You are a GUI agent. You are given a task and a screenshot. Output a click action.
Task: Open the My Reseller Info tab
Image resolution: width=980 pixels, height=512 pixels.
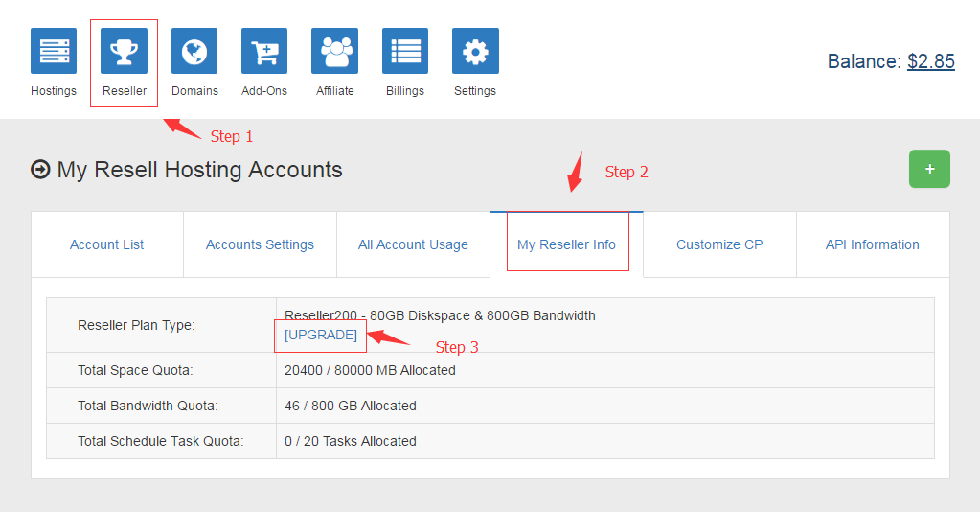click(566, 244)
